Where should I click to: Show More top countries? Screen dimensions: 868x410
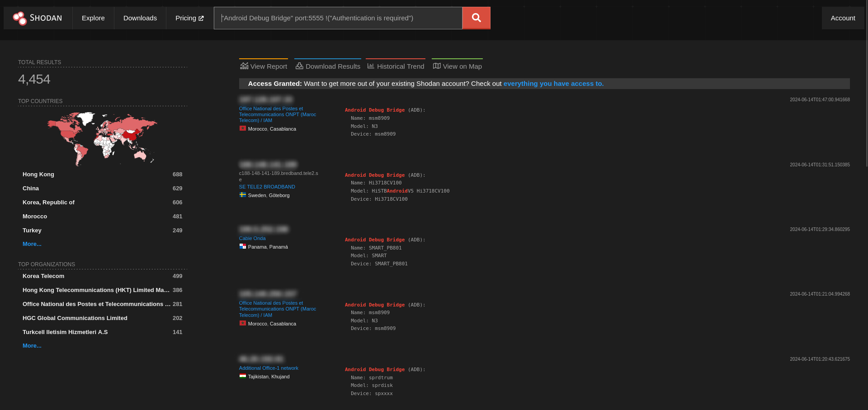[32, 244]
